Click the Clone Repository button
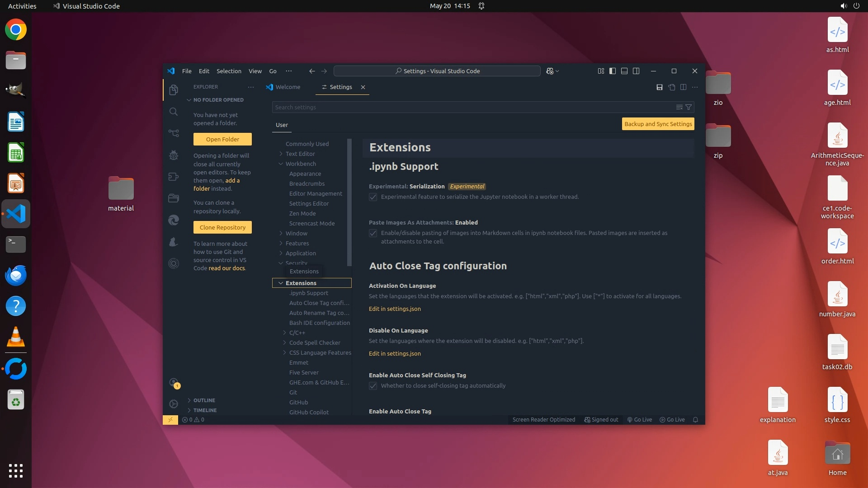 click(x=222, y=227)
